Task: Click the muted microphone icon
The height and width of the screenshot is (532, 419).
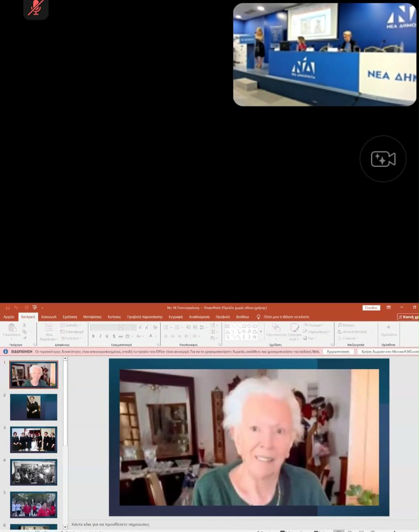Action: click(x=36, y=8)
